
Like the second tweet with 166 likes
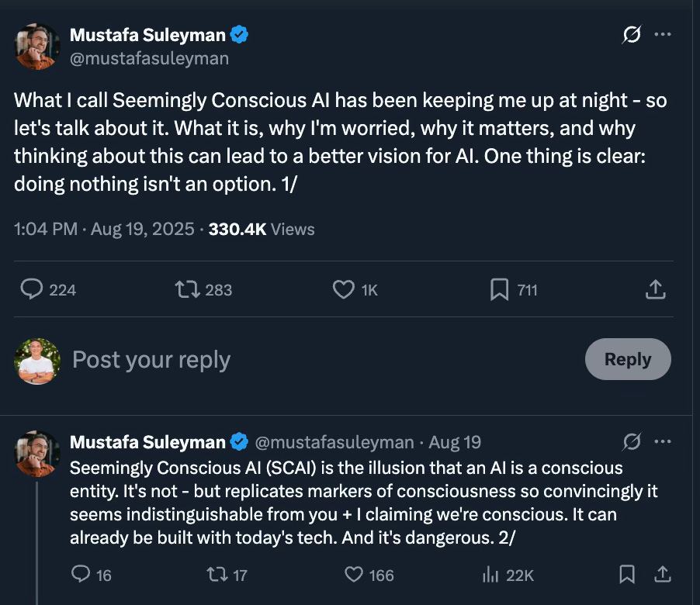click(x=354, y=575)
